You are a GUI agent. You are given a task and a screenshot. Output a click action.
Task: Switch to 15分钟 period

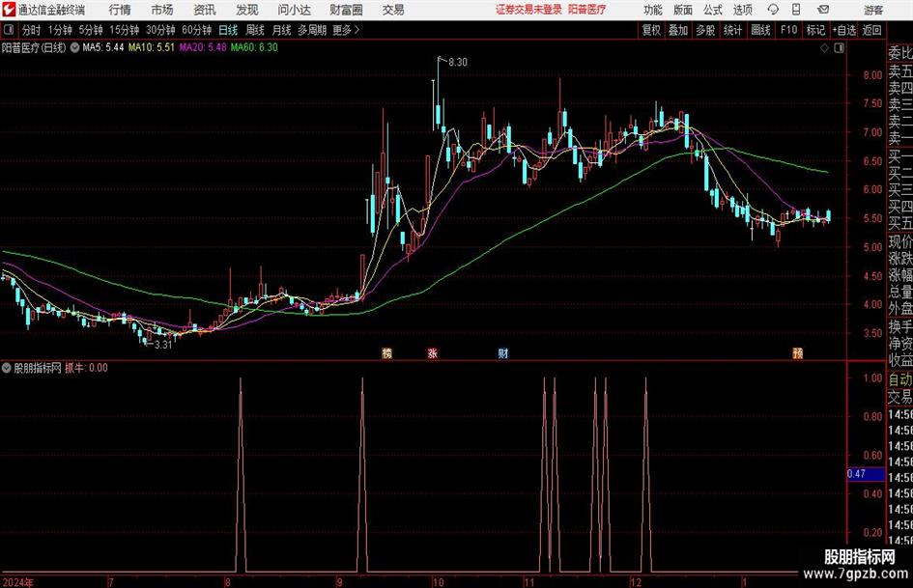point(124,30)
